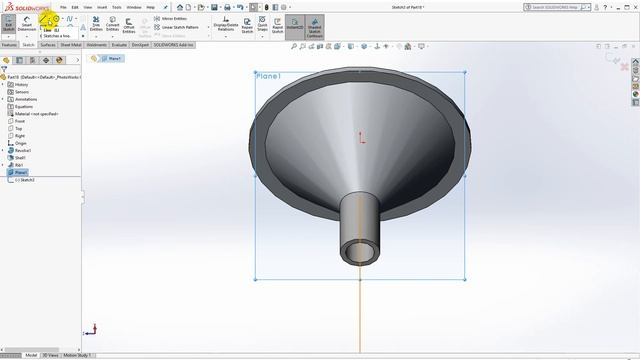Viewport: 640px width, 360px height.
Task: Expand the History tree node
Action: (2, 84)
